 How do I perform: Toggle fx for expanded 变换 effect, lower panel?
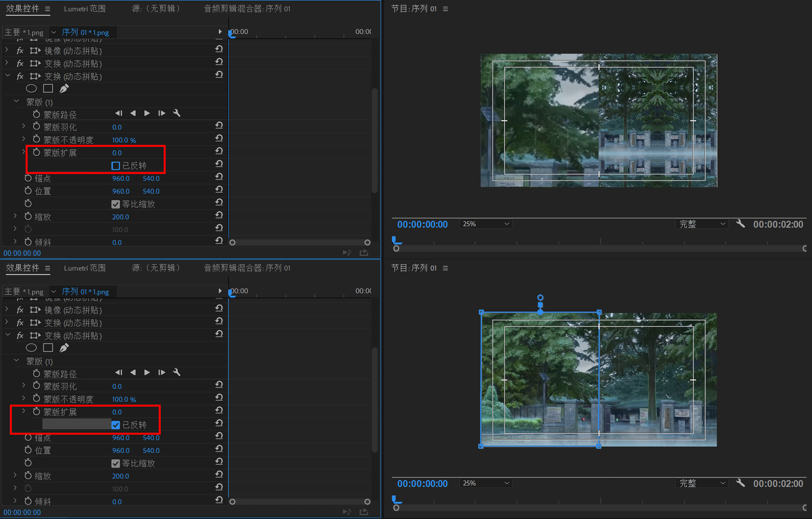20,336
